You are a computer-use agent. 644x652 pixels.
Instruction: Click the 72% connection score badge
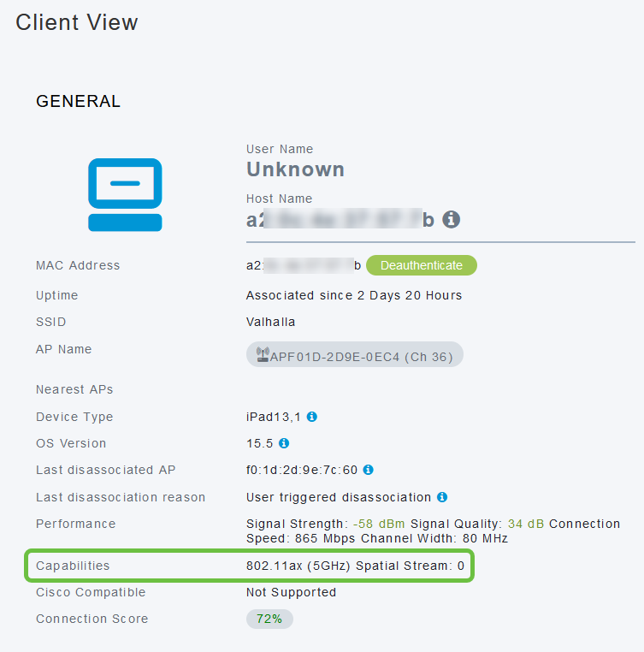[269, 619]
